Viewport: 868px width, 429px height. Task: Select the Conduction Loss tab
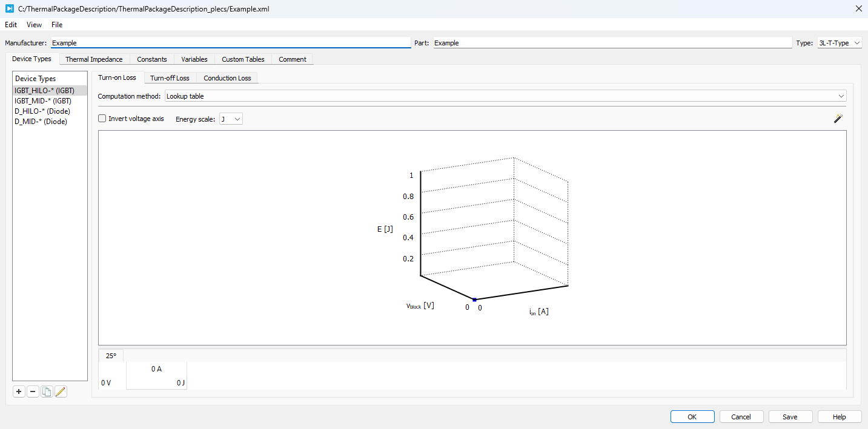tap(227, 78)
